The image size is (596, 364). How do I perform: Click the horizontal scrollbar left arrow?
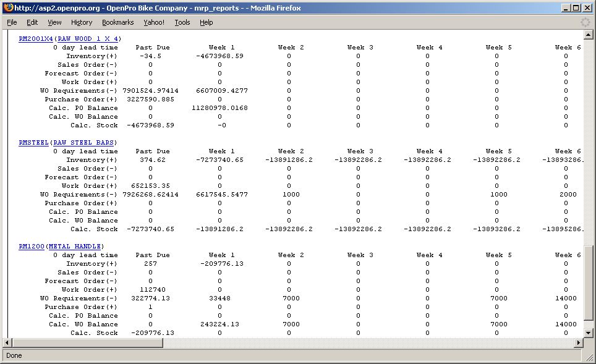pyautogui.click(x=8, y=342)
